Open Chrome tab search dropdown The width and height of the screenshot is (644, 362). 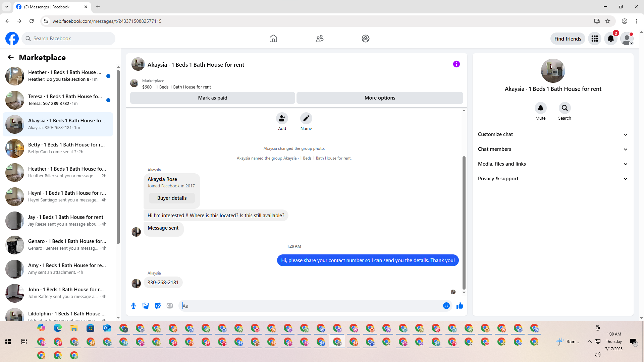7,7
